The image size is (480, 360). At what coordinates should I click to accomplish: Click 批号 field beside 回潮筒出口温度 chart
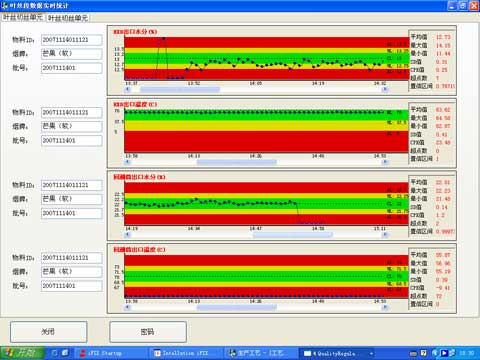point(72,286)
